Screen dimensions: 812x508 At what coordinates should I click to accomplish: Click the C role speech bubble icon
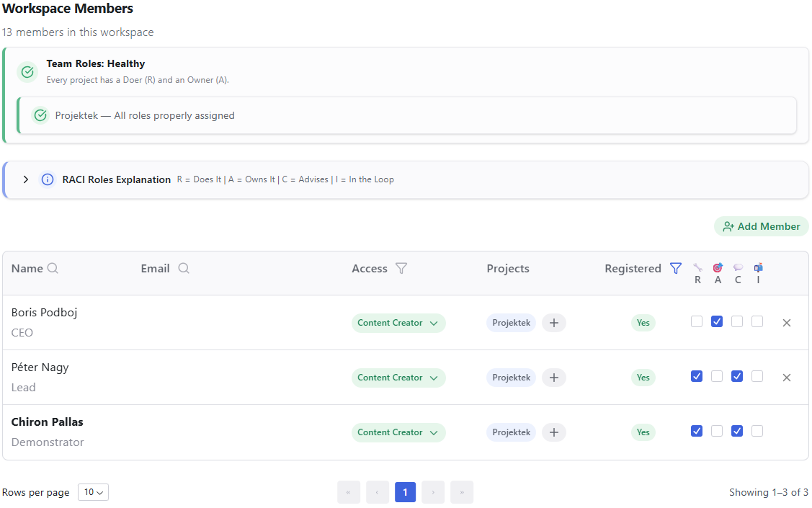(x=738, y=267)
